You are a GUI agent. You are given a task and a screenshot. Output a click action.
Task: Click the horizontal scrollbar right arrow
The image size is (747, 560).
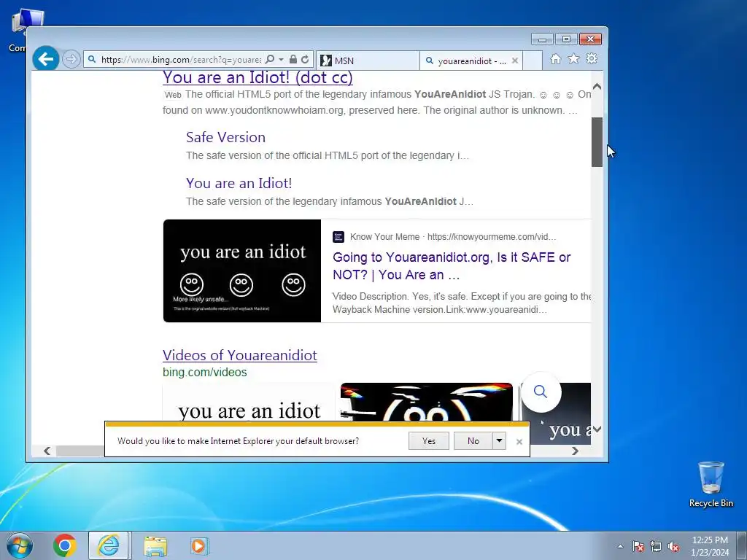[575, 451]
